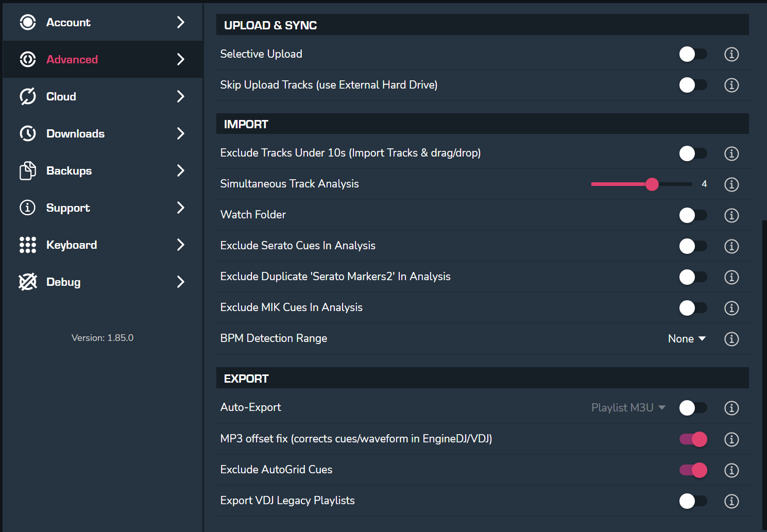Click the Account sidebar icon
Viewport: 767px width, 532px height.
(x=28, y=22)
